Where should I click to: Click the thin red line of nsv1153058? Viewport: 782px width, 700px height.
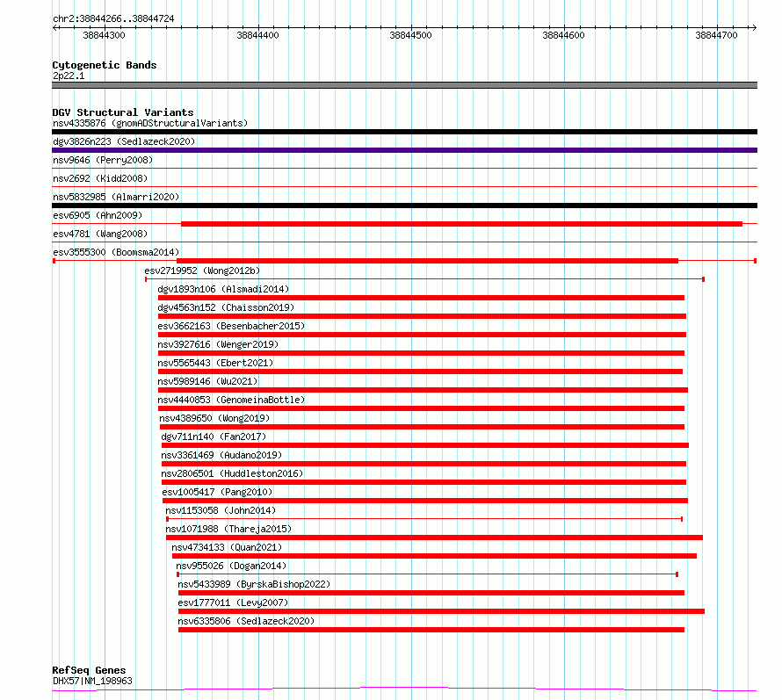click(424, 519)
